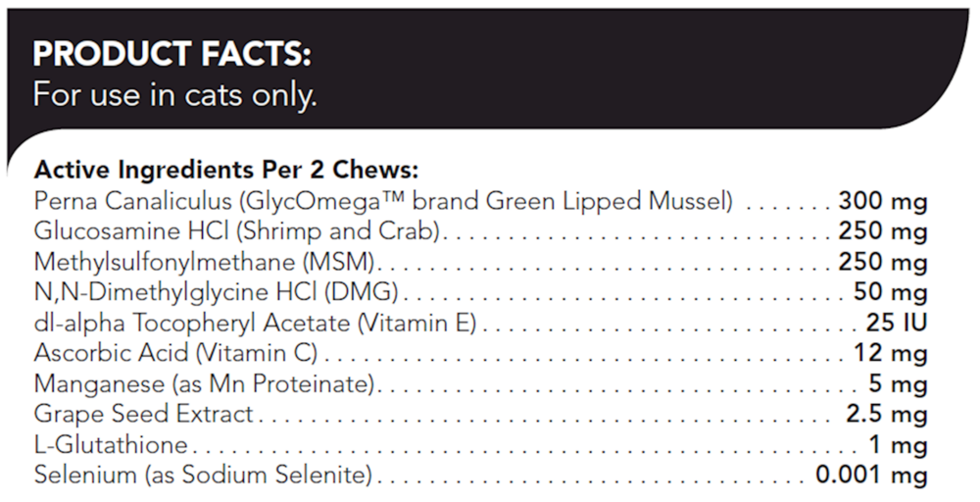
Task: Select dl-alpha Tocopheryl Acetate (Vitamin E)
Action: point(255,324)
